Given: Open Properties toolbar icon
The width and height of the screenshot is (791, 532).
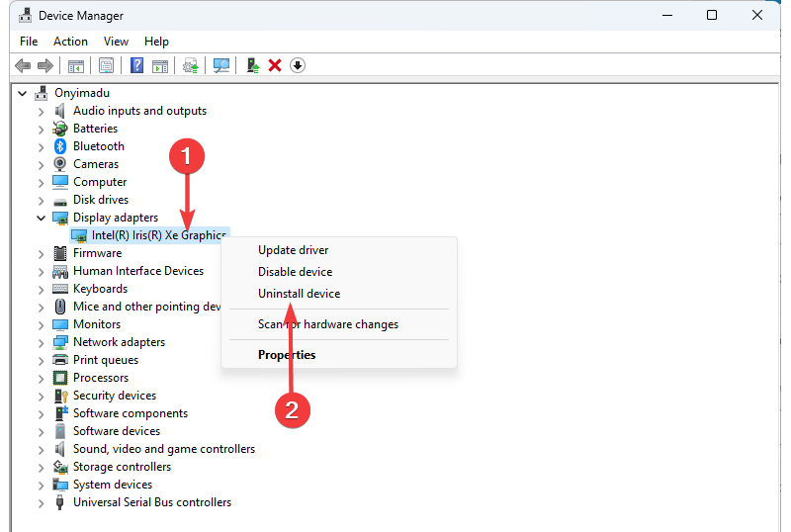Looking at the screenshot, I should (x=106, y=65).
